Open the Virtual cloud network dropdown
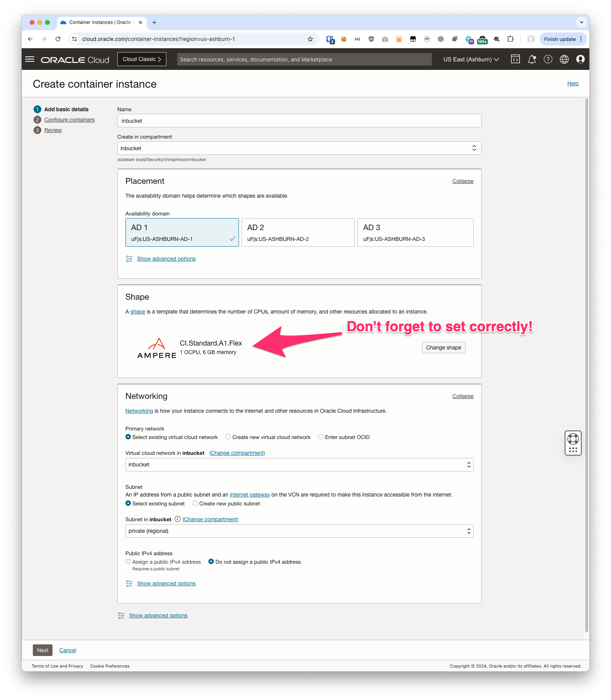The width and height of the screenshot is (611, 700). (300, 465)
